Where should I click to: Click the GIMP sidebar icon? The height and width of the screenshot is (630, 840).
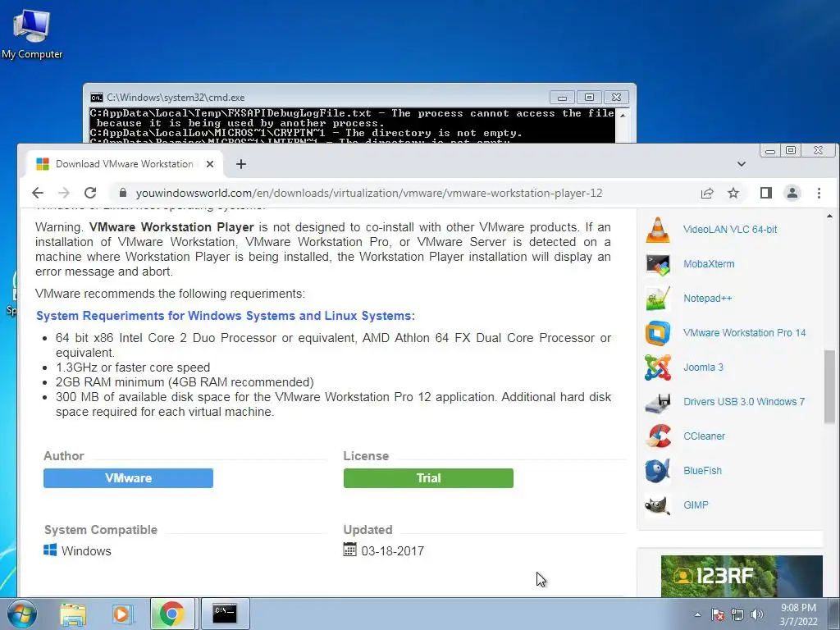tap(658, 505)
